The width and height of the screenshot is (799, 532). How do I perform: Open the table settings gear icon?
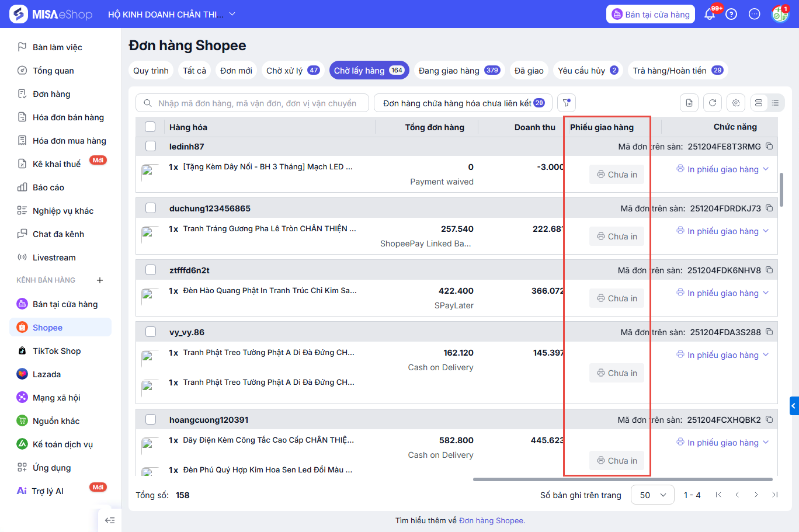coord(736,103)
